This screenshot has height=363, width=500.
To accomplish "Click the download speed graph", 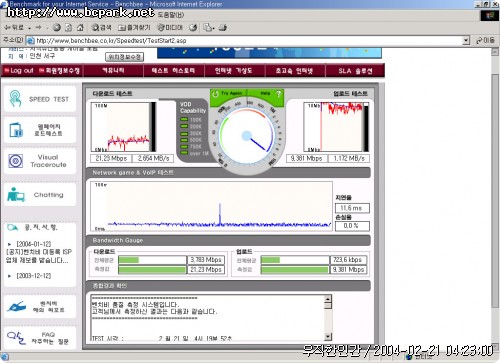I will [x=123, y=127].
